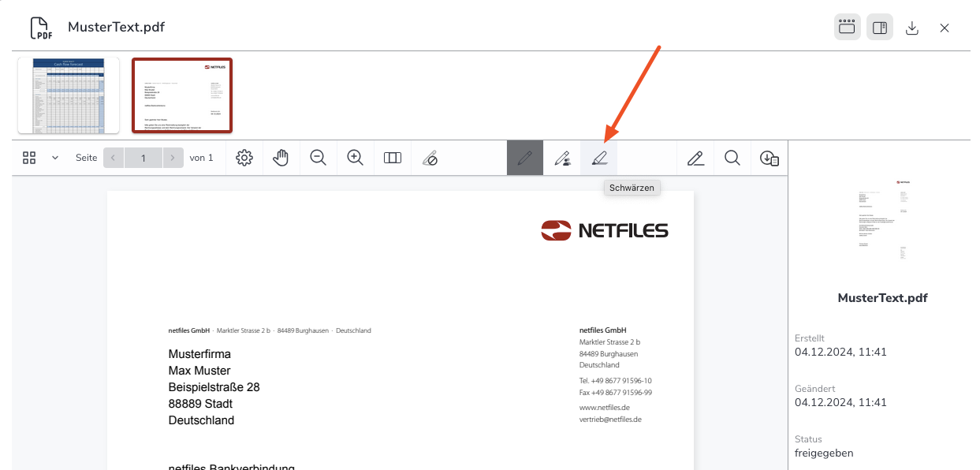
Task: Activate the Schwärzen redaction tool
Action: [599, 158]
